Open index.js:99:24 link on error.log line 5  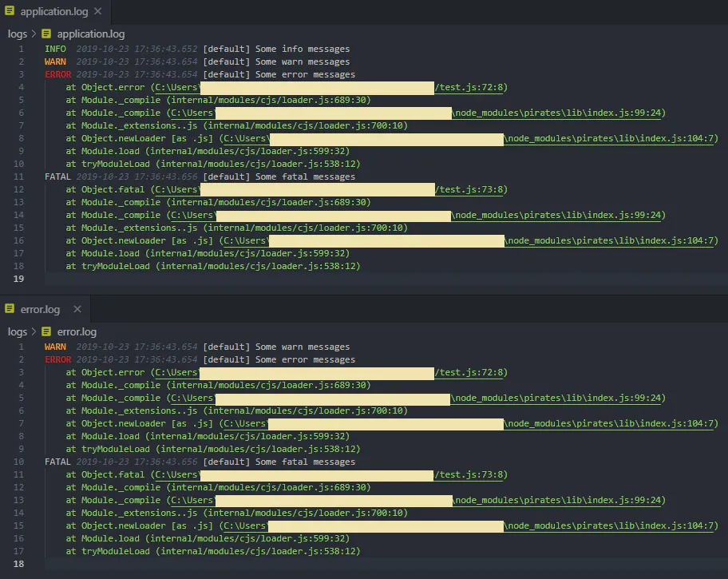(556, 399)
